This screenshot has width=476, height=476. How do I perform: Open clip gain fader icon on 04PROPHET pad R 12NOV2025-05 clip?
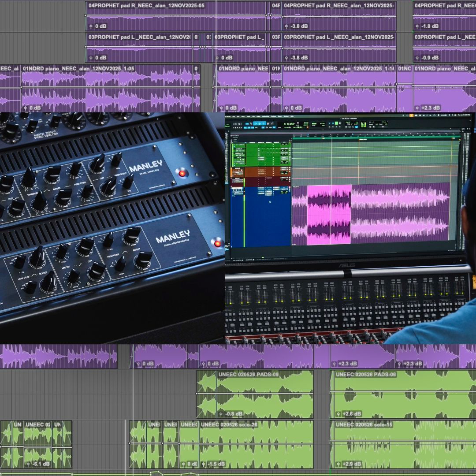pos(91,26)
